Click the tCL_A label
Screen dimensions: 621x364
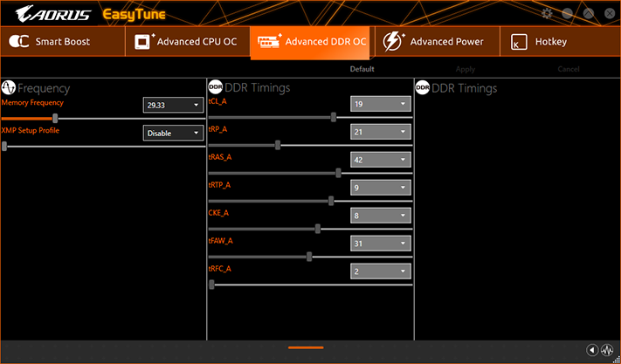[x=217, y=101]
